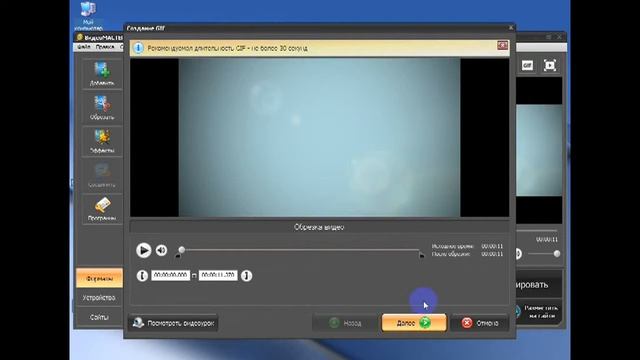Click Отмена to cancel GIF creation
Screen dimensions: 640x360
(x=480, y=323)
